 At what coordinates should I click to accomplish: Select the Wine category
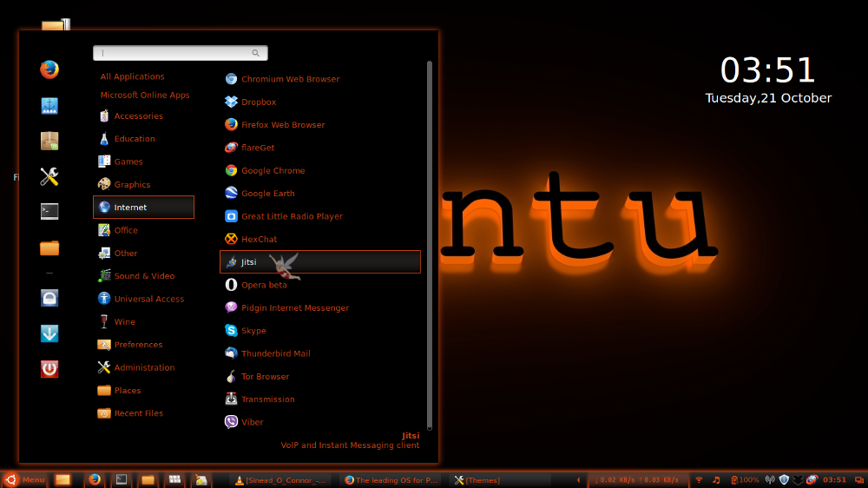tap(143, 321)
